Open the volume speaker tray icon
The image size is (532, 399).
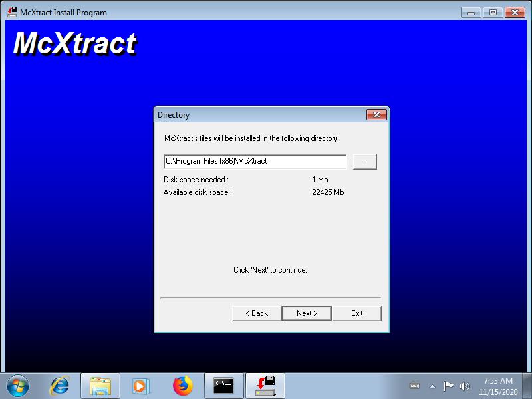(x=464, y=386)
